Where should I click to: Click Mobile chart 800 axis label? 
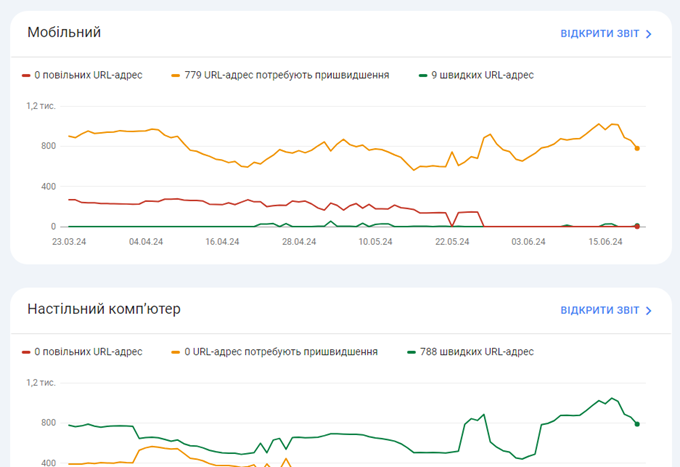(49, 146)
